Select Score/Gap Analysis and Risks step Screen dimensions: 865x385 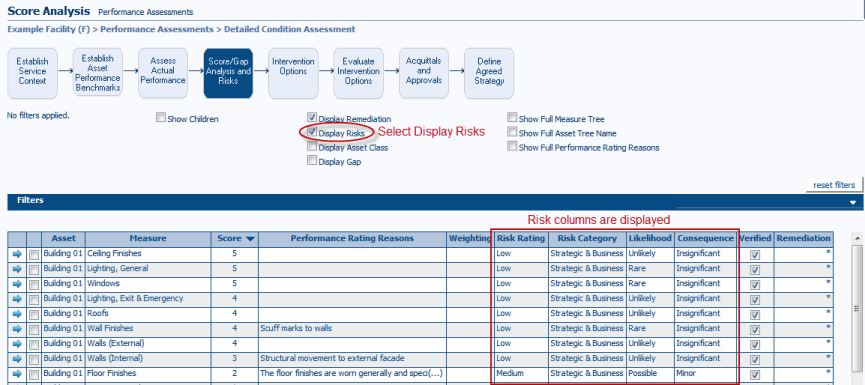pyautogui.click(x=228, y=73)
